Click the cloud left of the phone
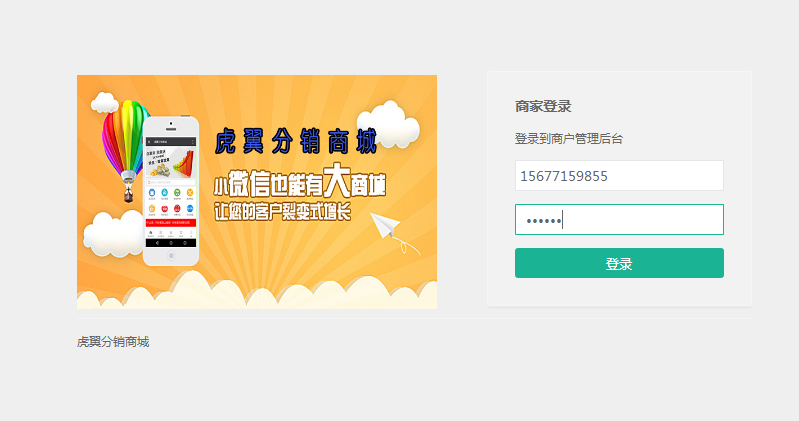Image resolution: width=799 pixels, height=421 pixels. (x=113, y=233)
